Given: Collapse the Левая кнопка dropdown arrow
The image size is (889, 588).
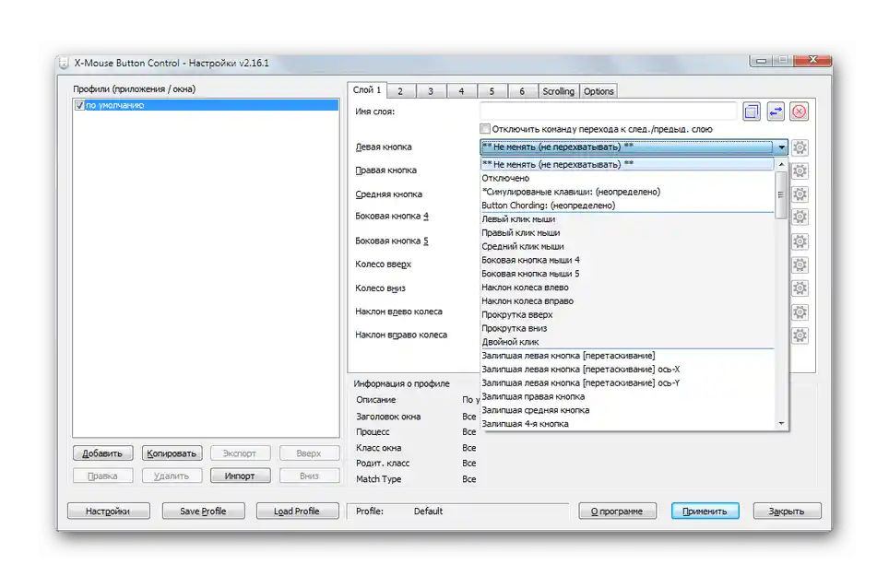Looking at the screenshot, I should 781,147.
